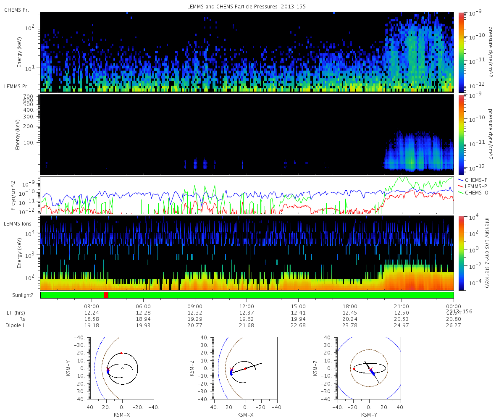The image size is (504, 420).
Task: Click the LT (hrs) row label
Action: pos(16,313)
